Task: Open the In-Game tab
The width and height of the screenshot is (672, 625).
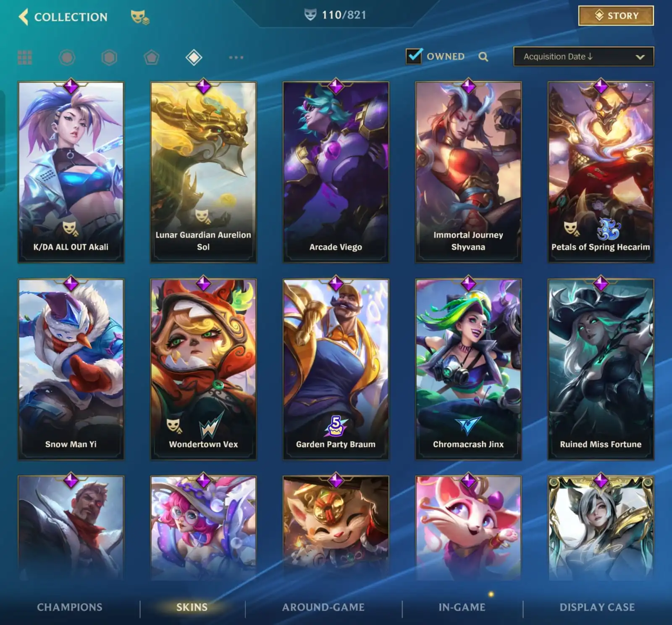Action: coord(462,607)
